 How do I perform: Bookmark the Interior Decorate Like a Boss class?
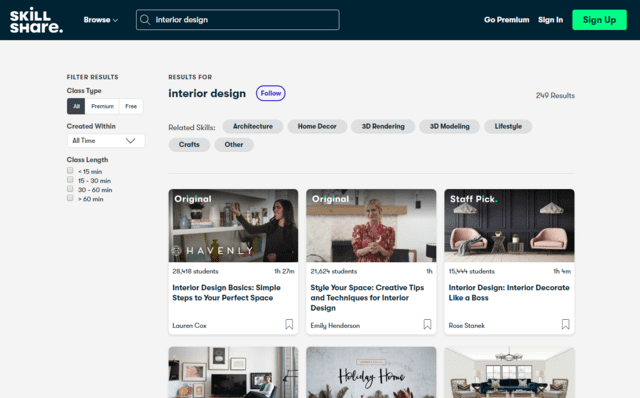pos(565,324)
